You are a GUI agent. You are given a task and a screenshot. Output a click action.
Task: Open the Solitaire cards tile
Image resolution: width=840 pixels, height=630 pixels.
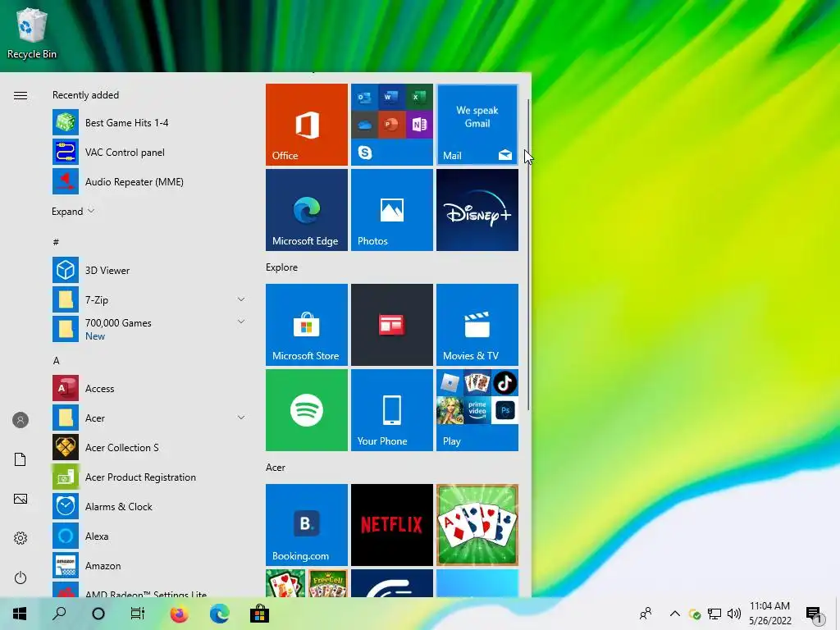(477, 525)
